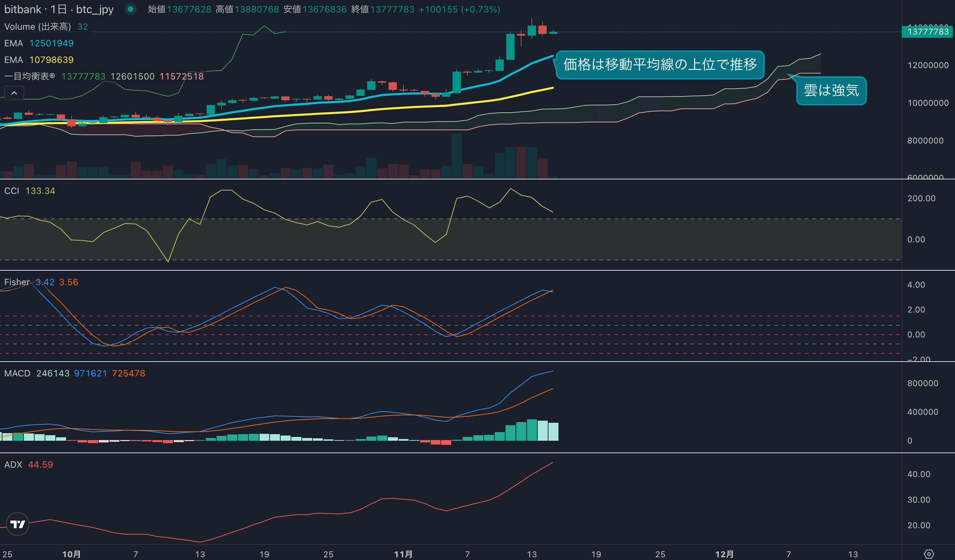Click the 11月 date on time axis
This screenshot has height=560, width=955.
(x=403, y=554)
